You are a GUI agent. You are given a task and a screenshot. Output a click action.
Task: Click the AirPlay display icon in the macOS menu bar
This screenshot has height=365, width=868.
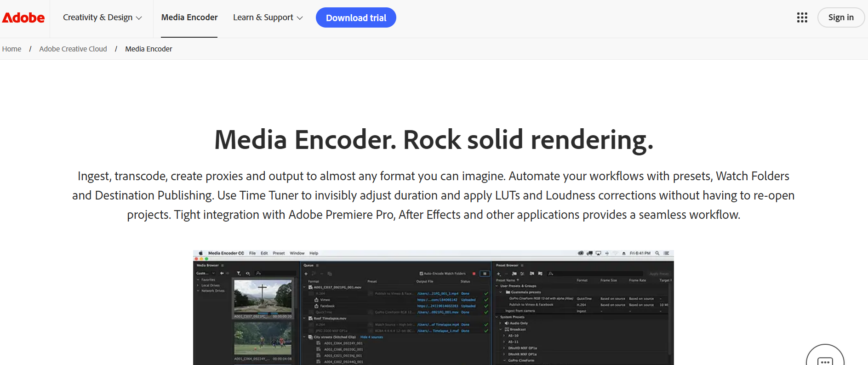598,253
